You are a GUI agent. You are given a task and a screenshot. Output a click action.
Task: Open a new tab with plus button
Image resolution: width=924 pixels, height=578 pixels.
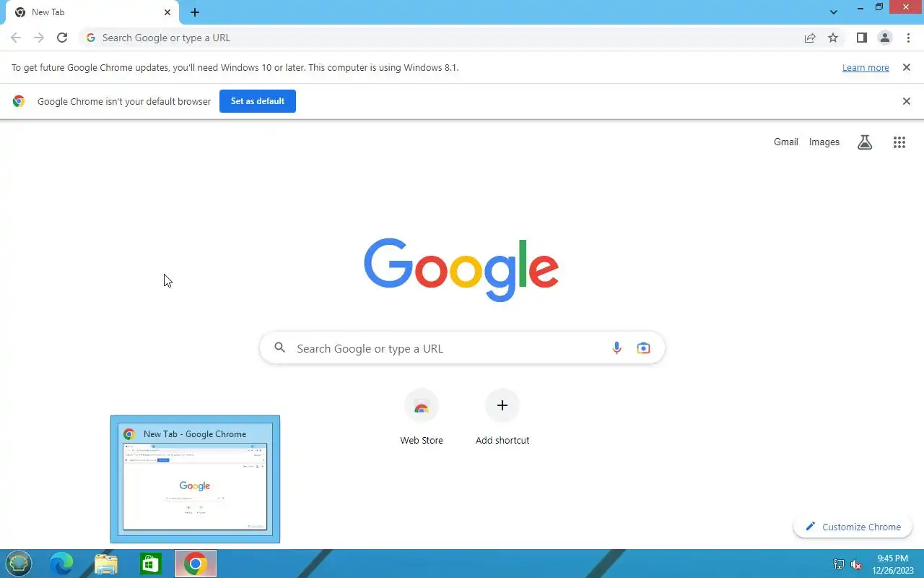click(195, 12)
